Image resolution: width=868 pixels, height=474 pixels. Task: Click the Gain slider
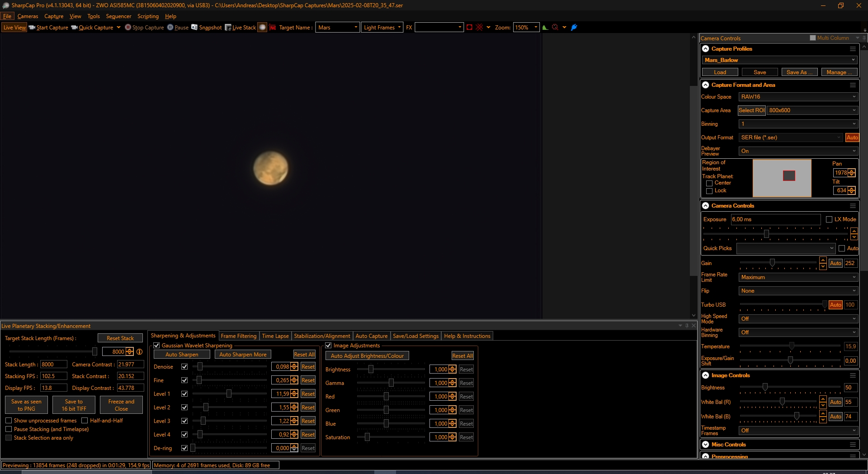[x=778, y=263]
